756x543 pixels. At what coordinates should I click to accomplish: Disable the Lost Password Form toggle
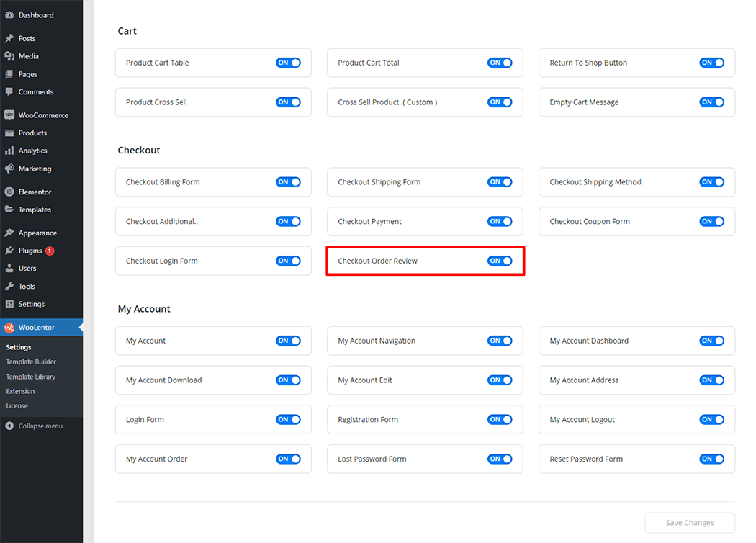click(x=500, y=459)
